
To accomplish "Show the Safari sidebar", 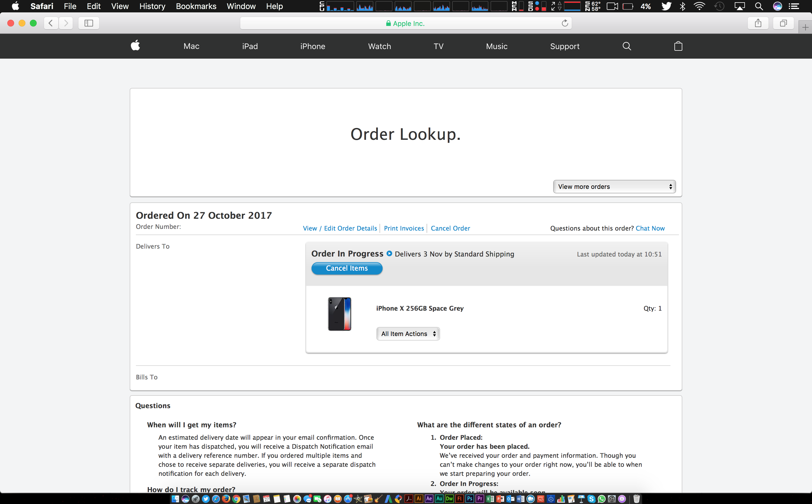I will tap(89, 23).
